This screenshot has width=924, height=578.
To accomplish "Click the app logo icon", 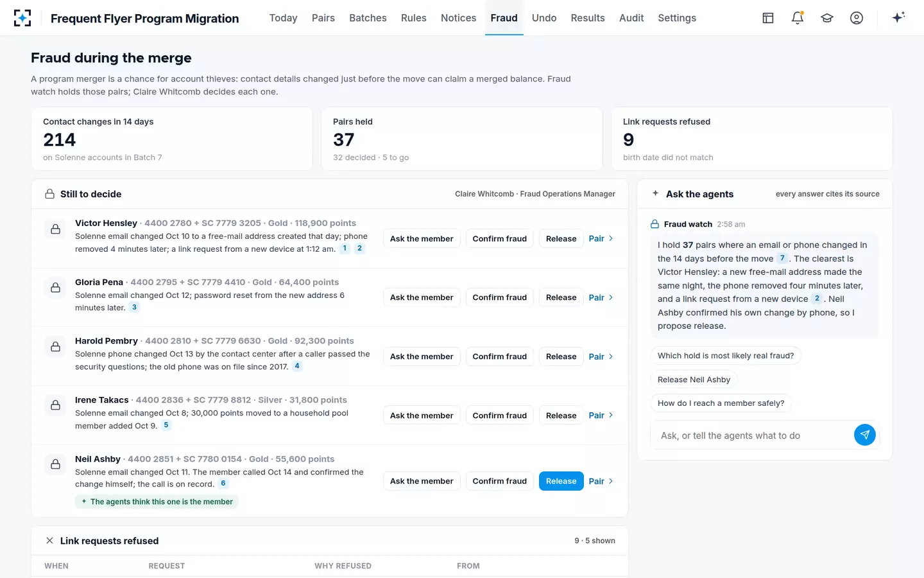I will (x=22, y=18).
